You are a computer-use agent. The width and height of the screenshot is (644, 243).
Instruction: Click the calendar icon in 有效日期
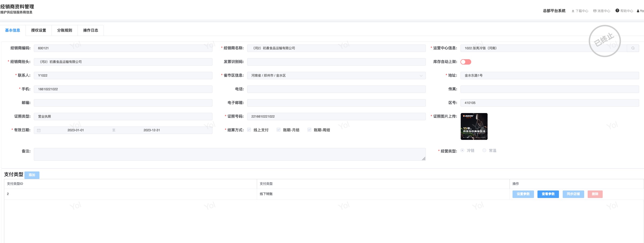pyautogui.click(x=39, y=130)
